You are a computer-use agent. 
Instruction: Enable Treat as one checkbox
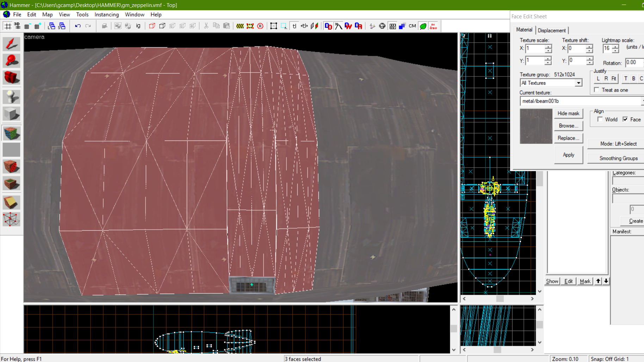597,90
